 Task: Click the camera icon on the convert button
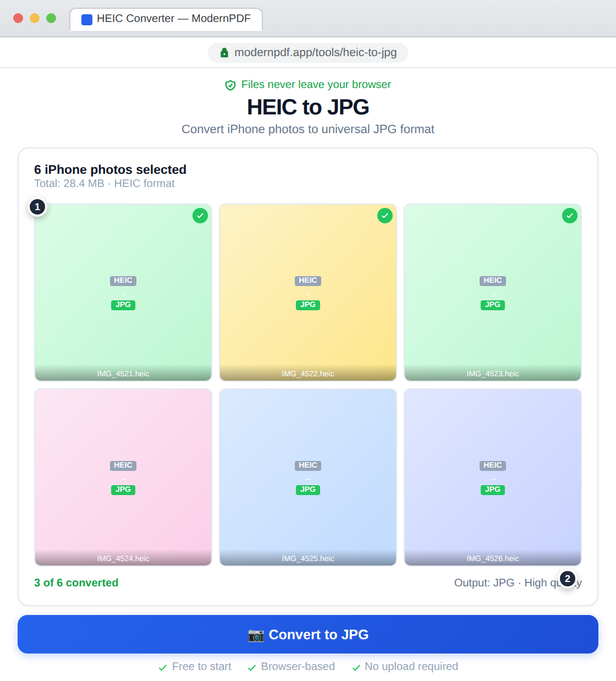[256, 635]
